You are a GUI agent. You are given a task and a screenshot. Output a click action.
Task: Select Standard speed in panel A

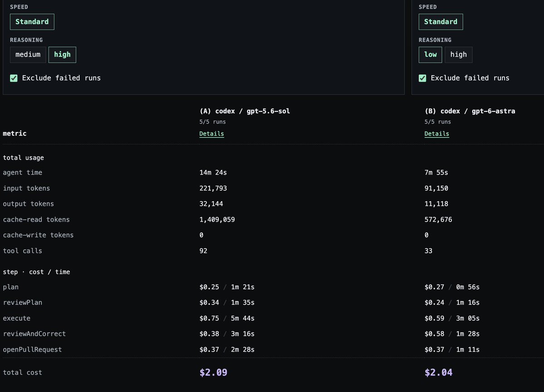coord(32,22)
